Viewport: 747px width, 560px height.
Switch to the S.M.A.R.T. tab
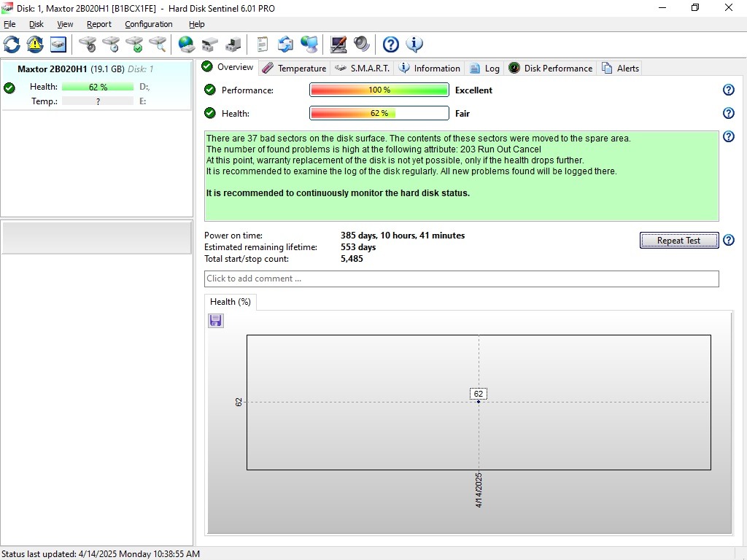362,68
